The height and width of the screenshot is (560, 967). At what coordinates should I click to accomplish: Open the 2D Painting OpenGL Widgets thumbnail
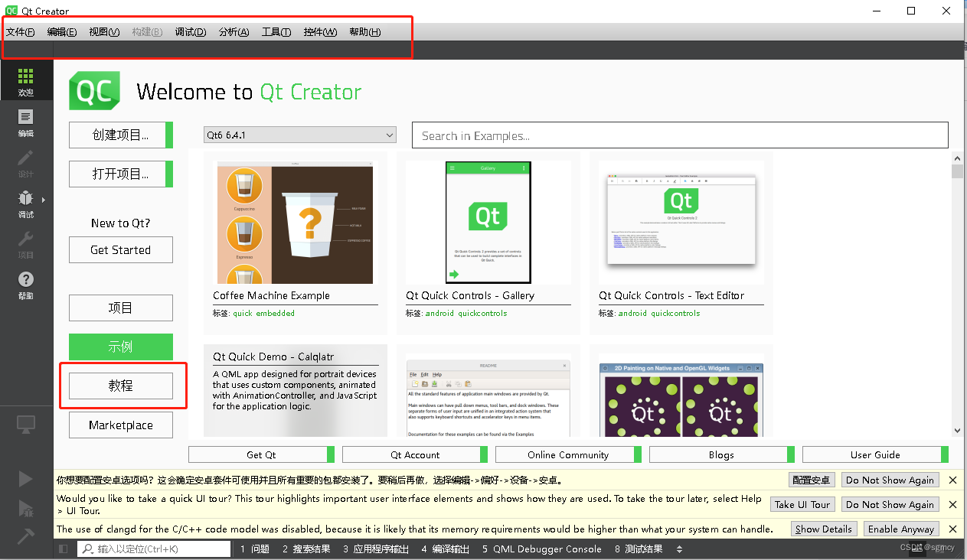click(x=681, y=401)
